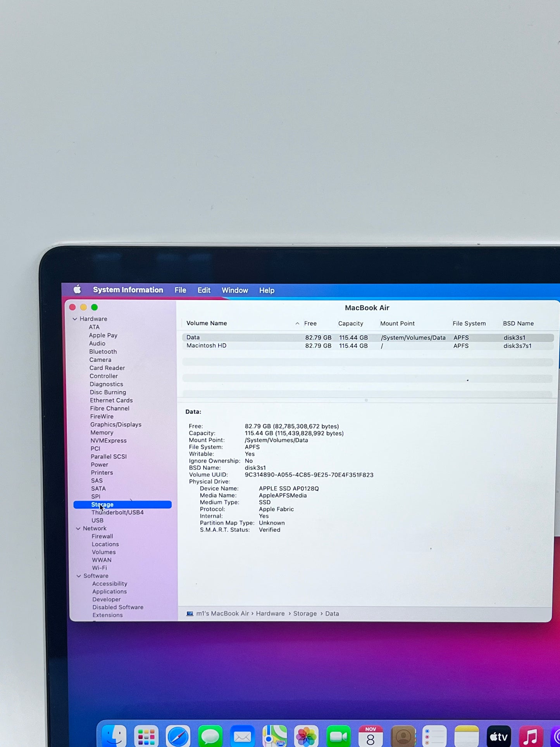Image resolution: width=560 pixels, height=747 pixels.
Task: Open Music app in the Dock
Action: tap(531, 736)
